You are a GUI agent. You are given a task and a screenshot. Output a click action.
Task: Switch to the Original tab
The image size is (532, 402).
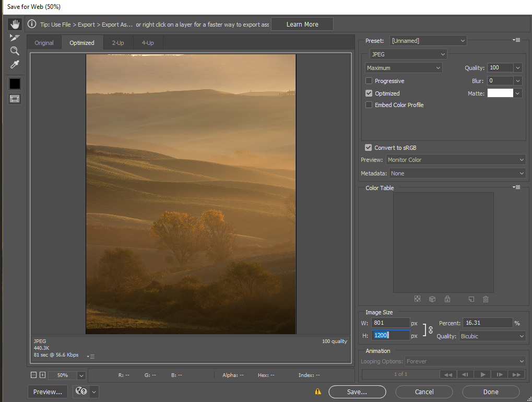tap(44, 43)
